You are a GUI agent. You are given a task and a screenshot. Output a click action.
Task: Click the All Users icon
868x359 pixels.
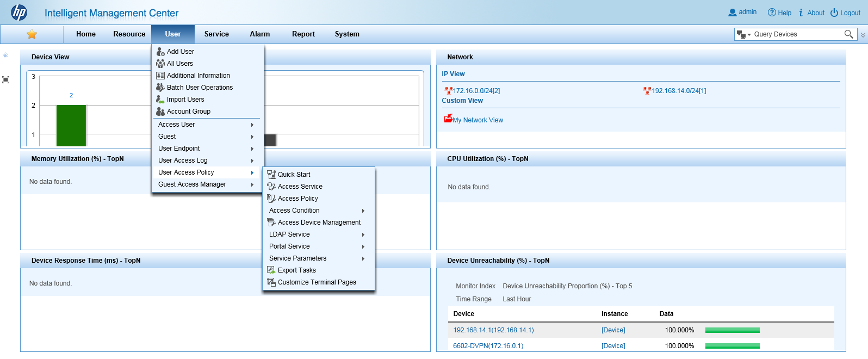coord(160,64)
